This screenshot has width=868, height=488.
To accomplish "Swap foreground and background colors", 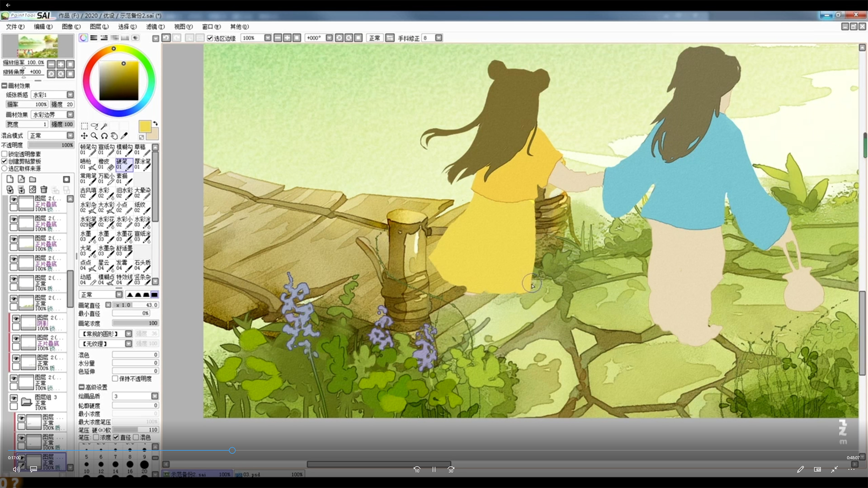I will click(x=156, y=123).
